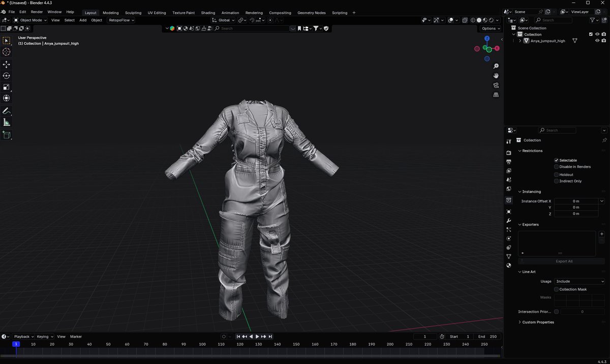610x364 pixels.
Task: Click the Export All button
Action: pos(563,261)
